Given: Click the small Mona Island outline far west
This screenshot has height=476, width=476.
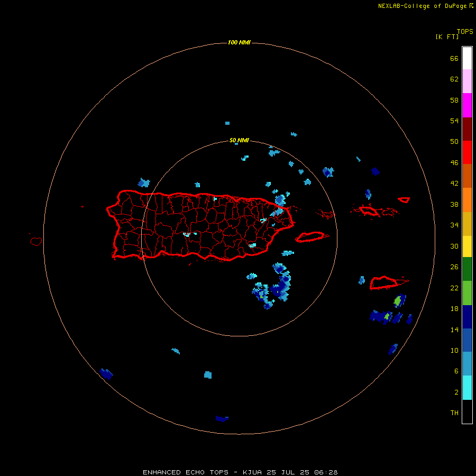Looking at the screenshot, I should pos(36,241).
